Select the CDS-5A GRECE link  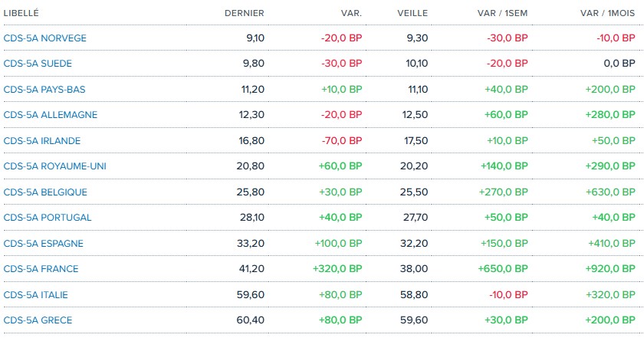click(38, 320)
